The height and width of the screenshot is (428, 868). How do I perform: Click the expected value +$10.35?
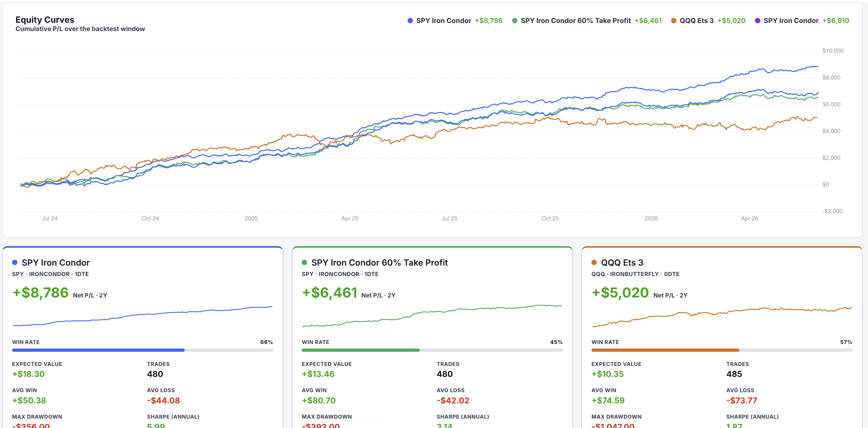(x=607, y=374)
